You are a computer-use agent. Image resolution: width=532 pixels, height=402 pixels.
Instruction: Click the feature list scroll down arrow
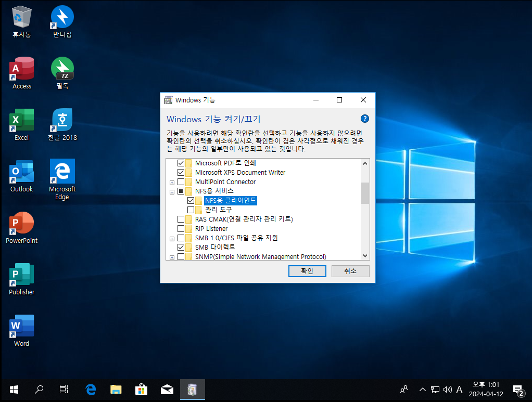click(x=365, y=256)
